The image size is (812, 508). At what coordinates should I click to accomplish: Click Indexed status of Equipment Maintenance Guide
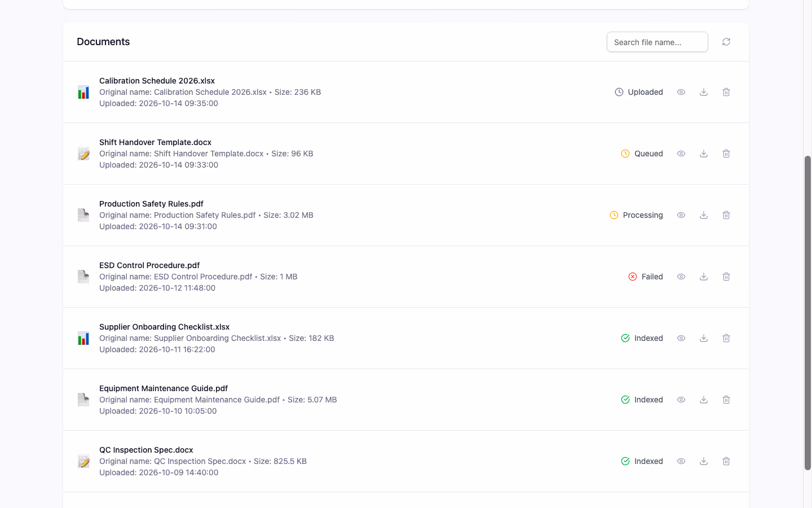(x=642, y=400)
